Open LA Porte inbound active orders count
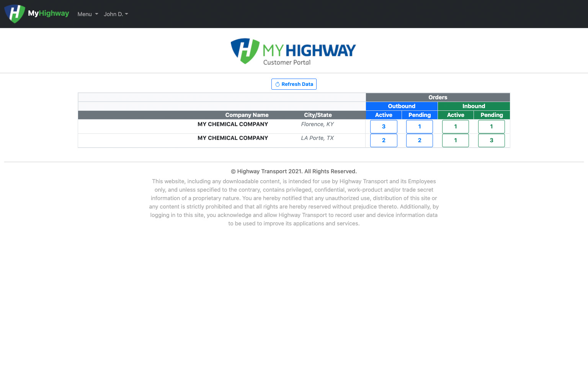588x368 pixels. point(456,140)
